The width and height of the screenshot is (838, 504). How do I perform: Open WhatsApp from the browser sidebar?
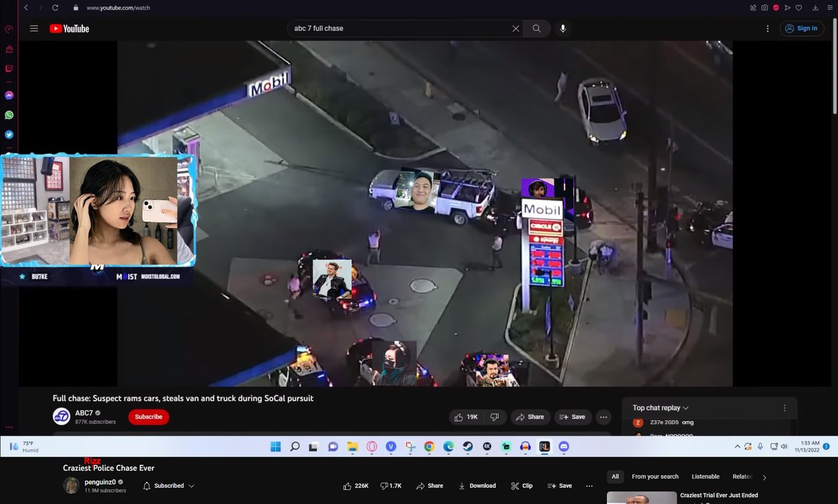tap(9, 114)
